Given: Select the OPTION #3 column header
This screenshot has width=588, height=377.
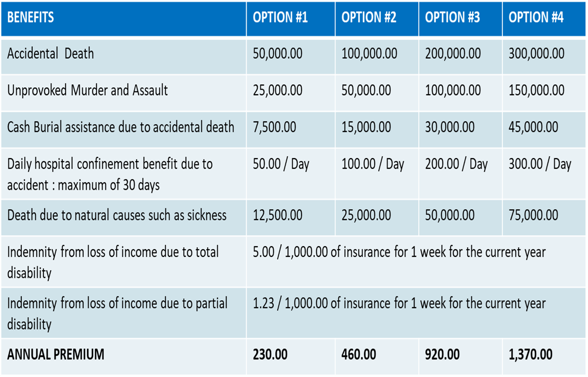Looking at the screenshot, I should coord(452,18).
